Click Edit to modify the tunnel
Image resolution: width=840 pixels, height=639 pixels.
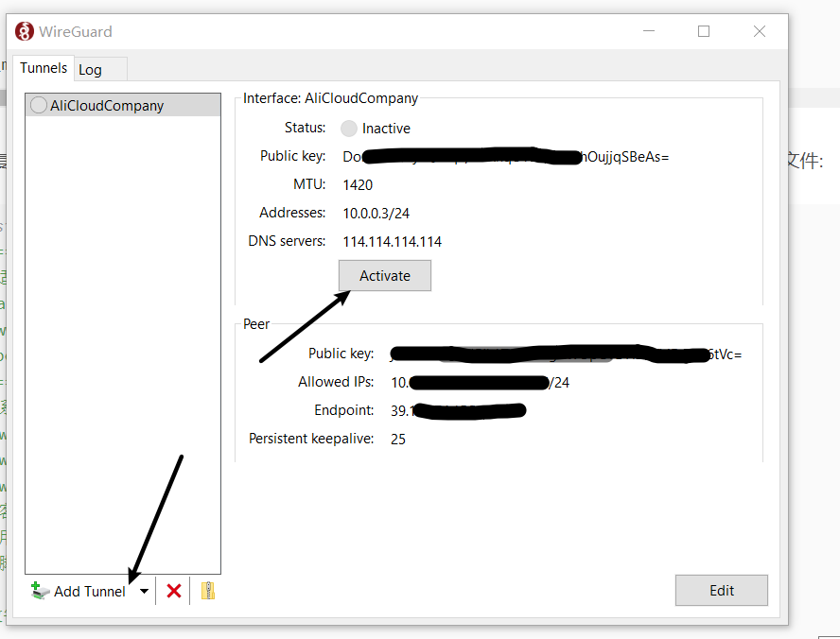(721, 590)
